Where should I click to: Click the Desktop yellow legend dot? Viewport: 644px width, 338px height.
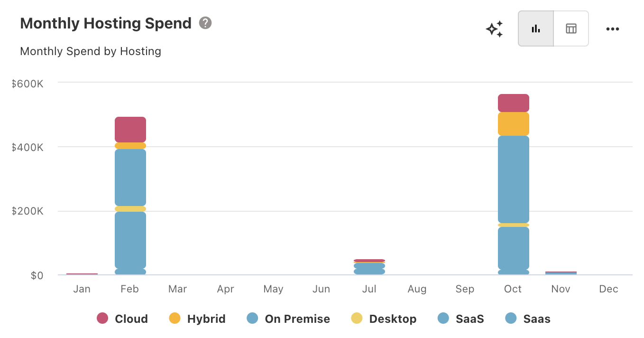[x=356, y=319]
